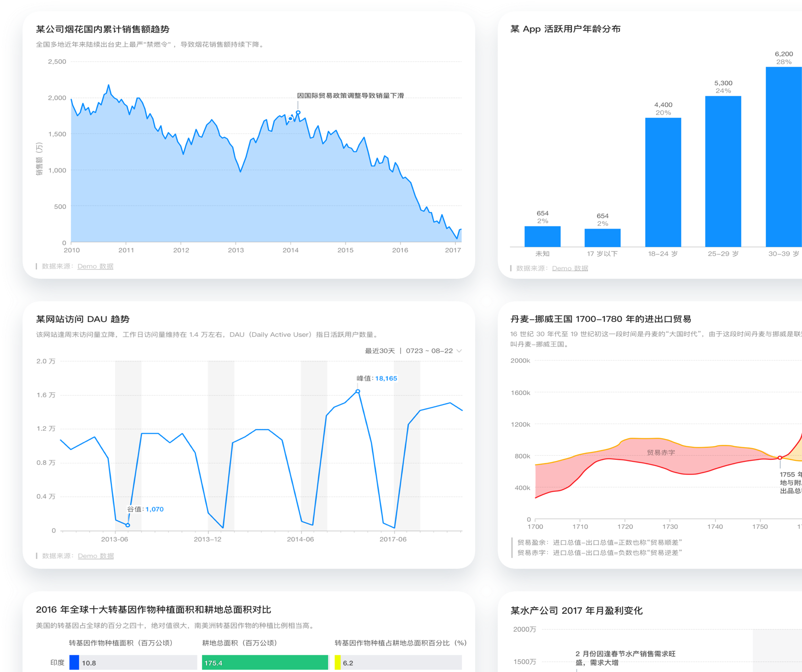Click the 1755 marker on the trade chart
The width and height of the screenshot is (802, 672).
click(x=780, y=458)
